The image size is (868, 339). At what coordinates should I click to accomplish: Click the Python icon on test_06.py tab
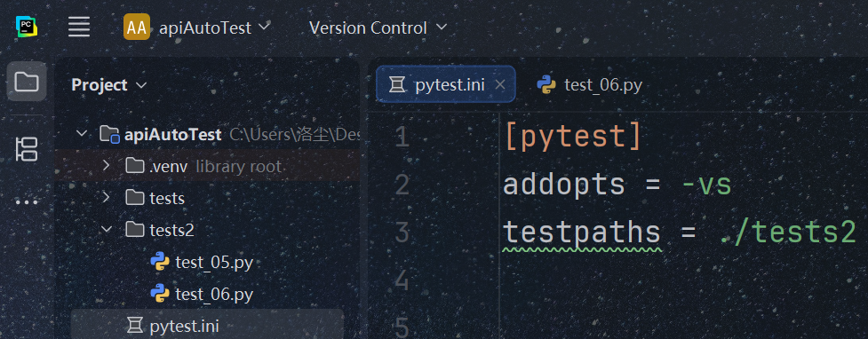546,84
